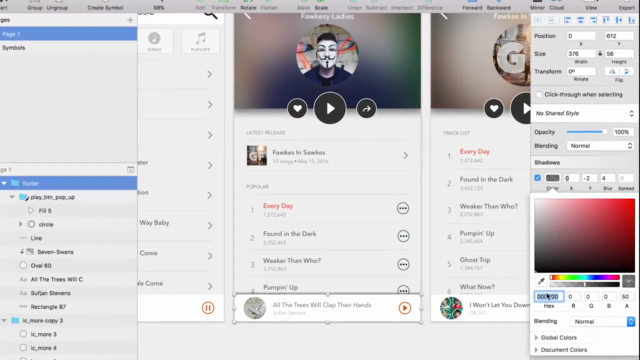Viewport: 640px width, 360px height.
Task: Open Fawkes In Sawkes album chevron
Action: 406,156
